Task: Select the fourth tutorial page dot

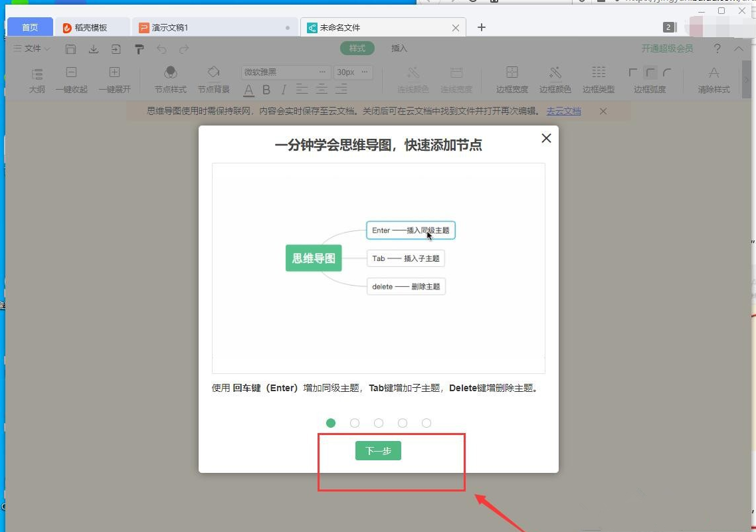Action: click(403, 423)
